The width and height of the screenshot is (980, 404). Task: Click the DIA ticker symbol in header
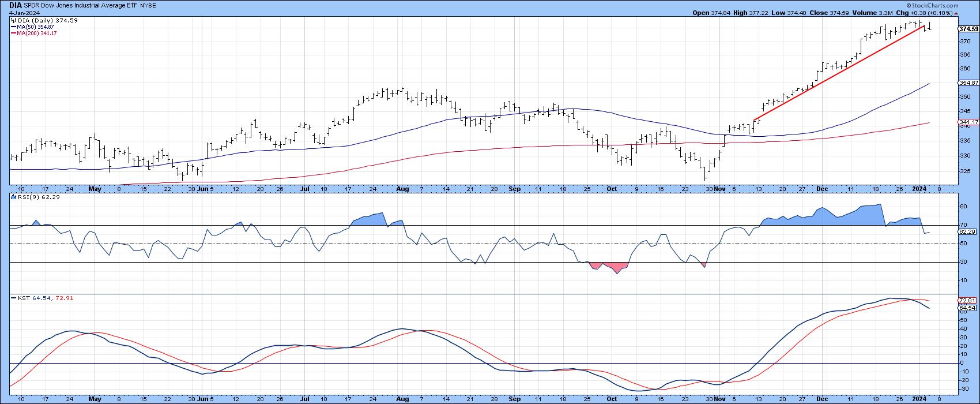[x=16, y=5]
